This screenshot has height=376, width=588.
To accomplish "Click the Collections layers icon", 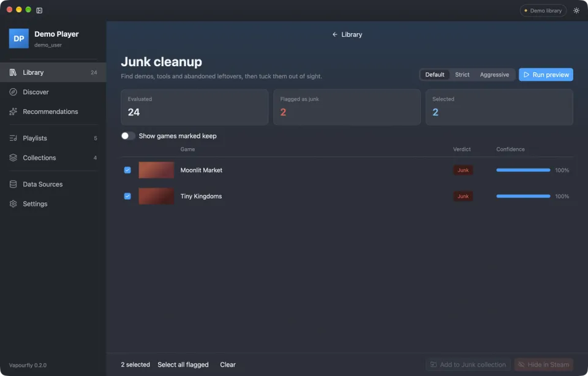I will (x=13, y=157).
